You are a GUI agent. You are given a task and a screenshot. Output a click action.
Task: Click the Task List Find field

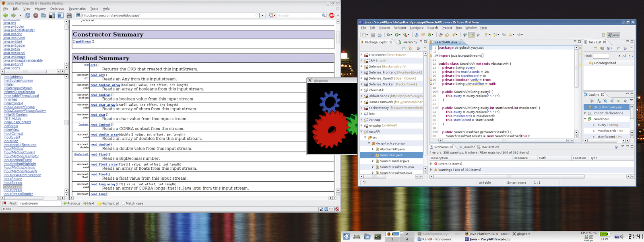pyautogui.click(x=601, y=56)
